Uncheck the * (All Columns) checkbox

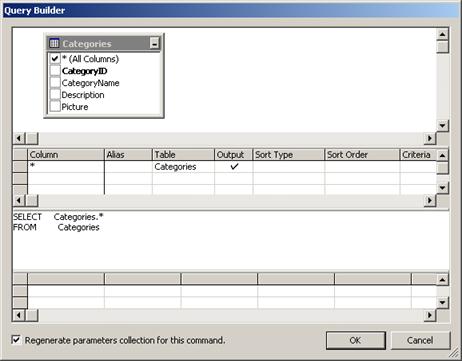pyautogui.click(x=55, y=59)
